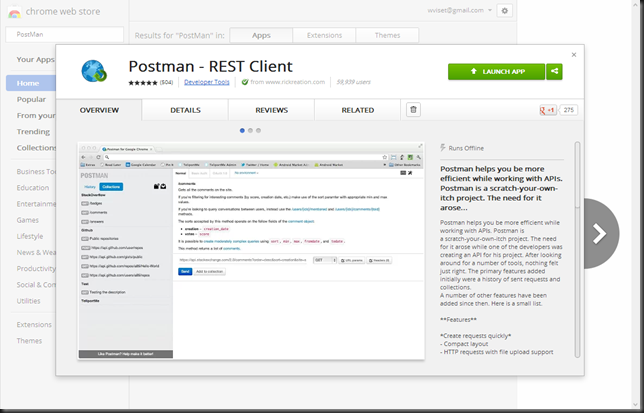Select the third carousel dot
This screenshot has width=644, height=413.
coord(258,131)
